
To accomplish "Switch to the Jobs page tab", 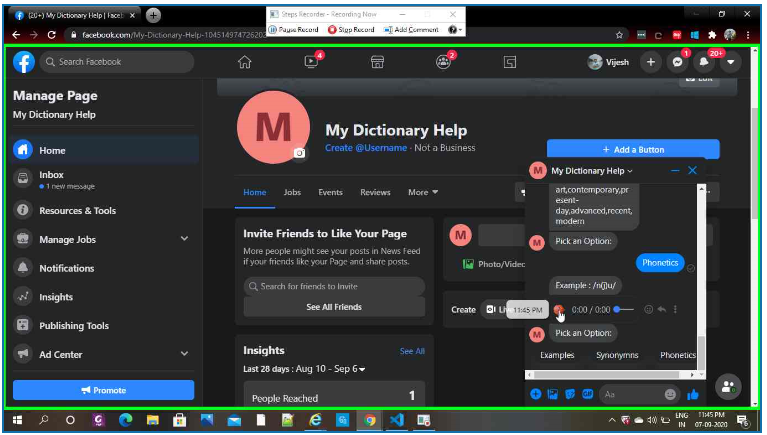I will (x=292, y=192).
